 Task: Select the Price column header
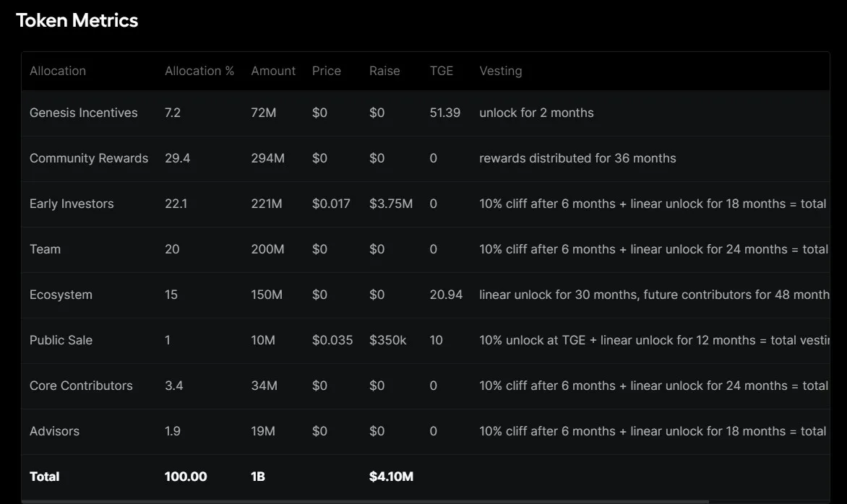tap(326, 71)
